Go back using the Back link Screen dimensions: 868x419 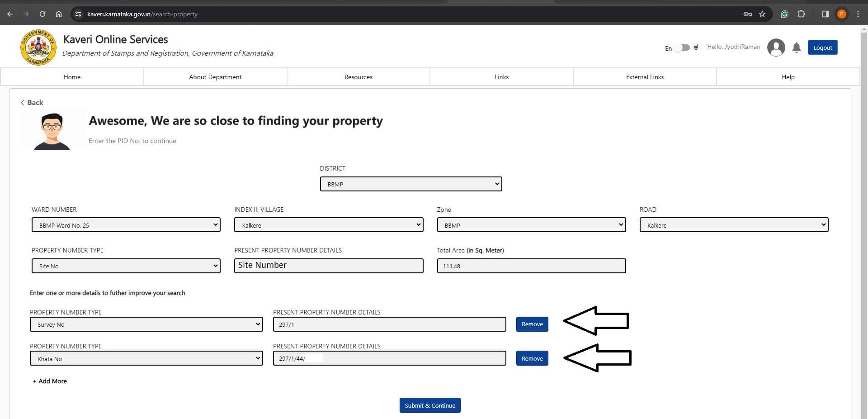pyautogui.click(x=32, y=103)
